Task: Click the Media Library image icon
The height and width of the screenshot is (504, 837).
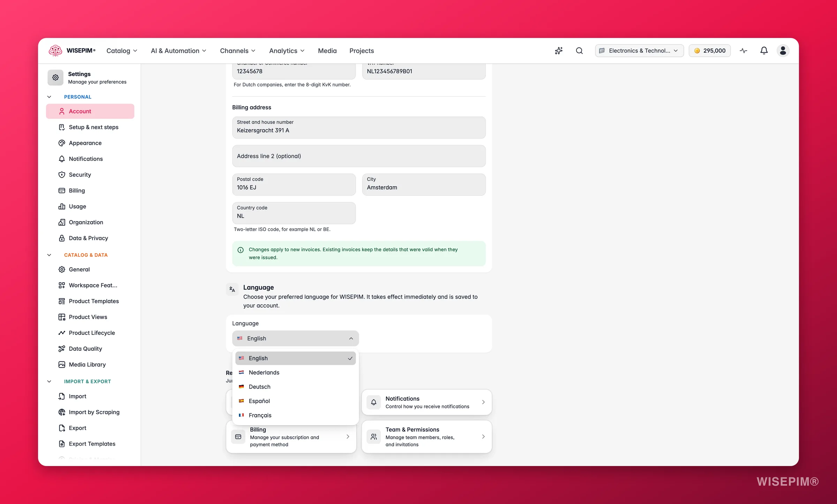Action: point(62,364)
